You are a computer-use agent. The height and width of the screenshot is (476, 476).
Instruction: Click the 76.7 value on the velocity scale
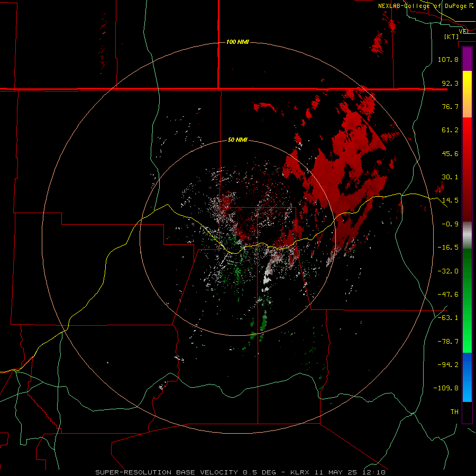coord(450,106)
